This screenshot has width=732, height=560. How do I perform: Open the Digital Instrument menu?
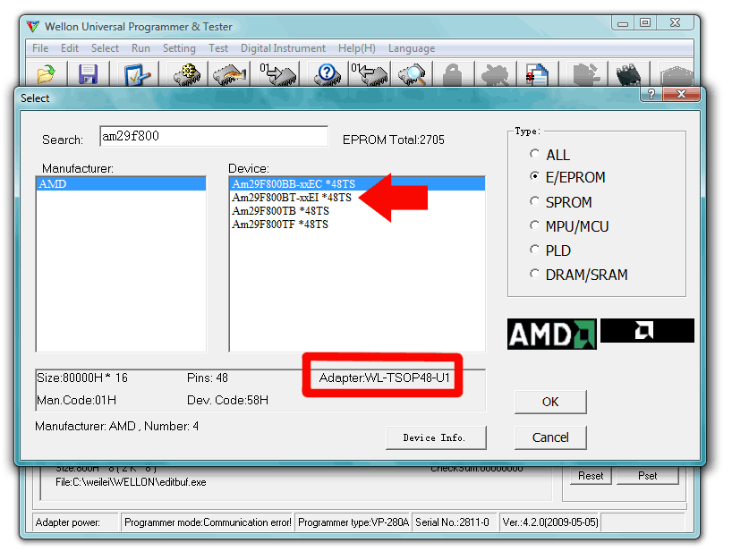tap(283, 48)
